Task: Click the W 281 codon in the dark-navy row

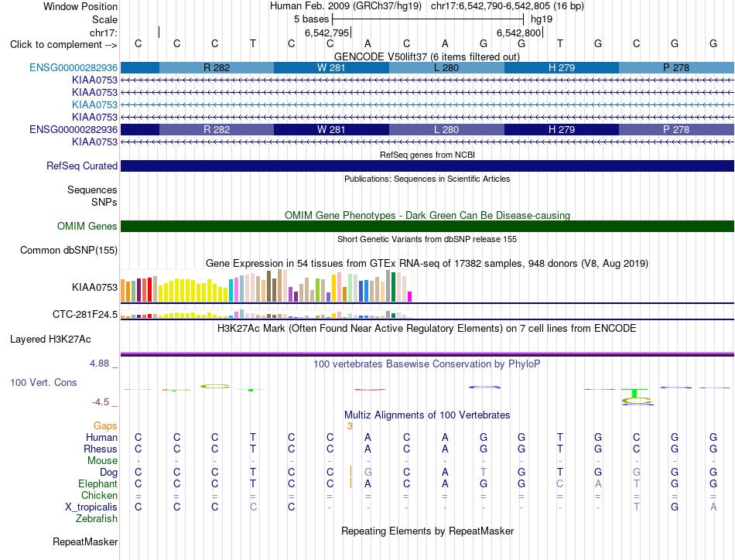Action: pyautogui.click(x=331, y=129)
